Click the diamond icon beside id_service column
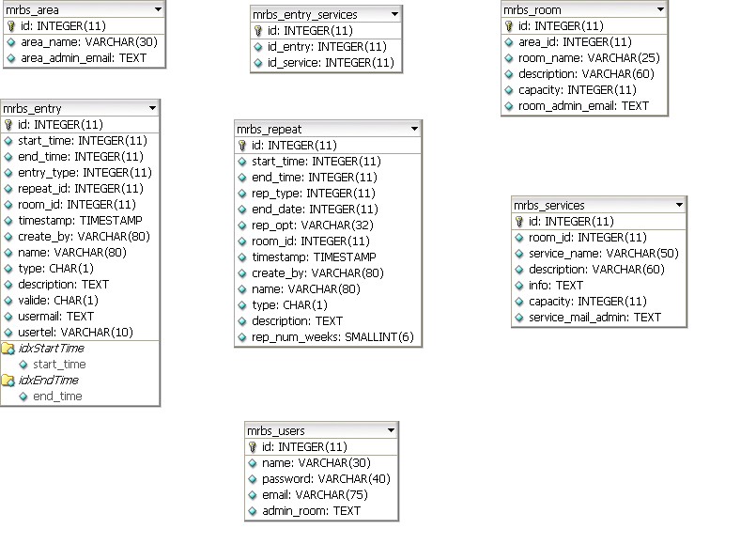The image size is (756, 560). pos(258,63)
